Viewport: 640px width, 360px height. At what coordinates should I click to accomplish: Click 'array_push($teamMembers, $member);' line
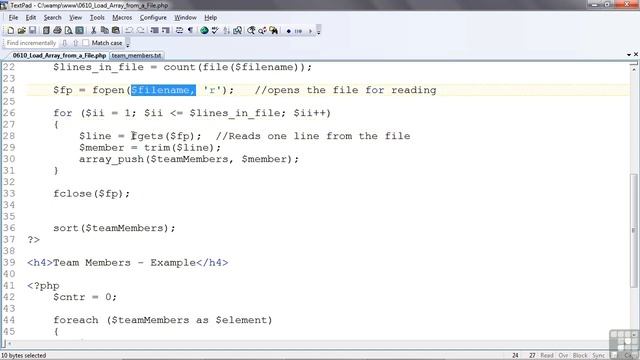tap(189, 159)
